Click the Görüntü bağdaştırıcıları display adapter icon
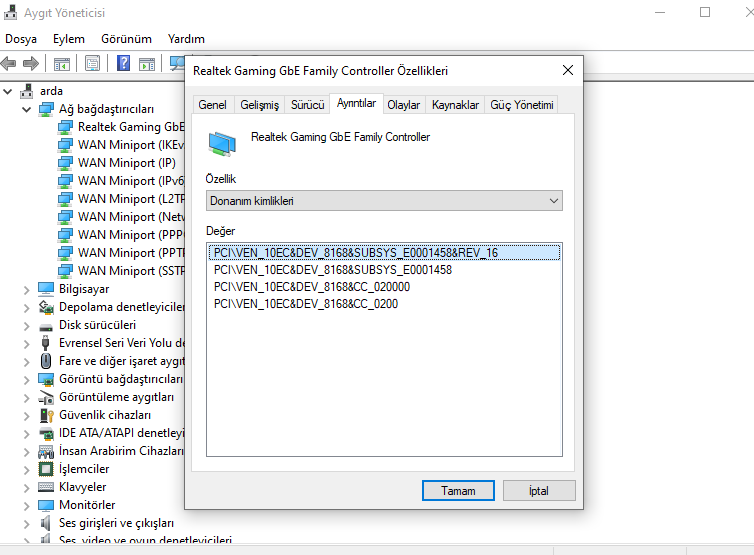The width and height of the screenshot is (754, 555). pos(46,379)
